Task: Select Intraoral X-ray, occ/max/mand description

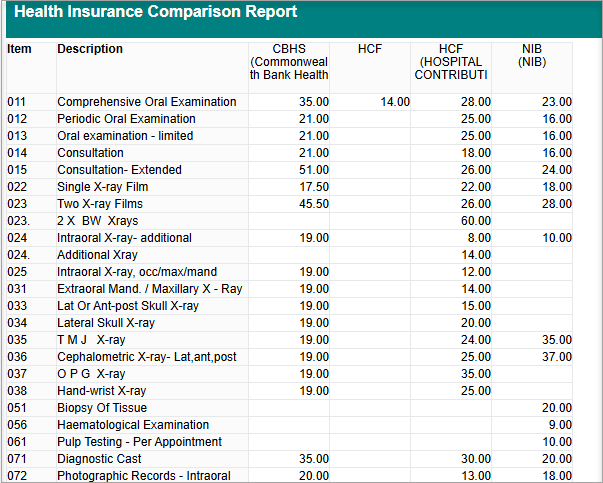Action: tap(137, 272)
